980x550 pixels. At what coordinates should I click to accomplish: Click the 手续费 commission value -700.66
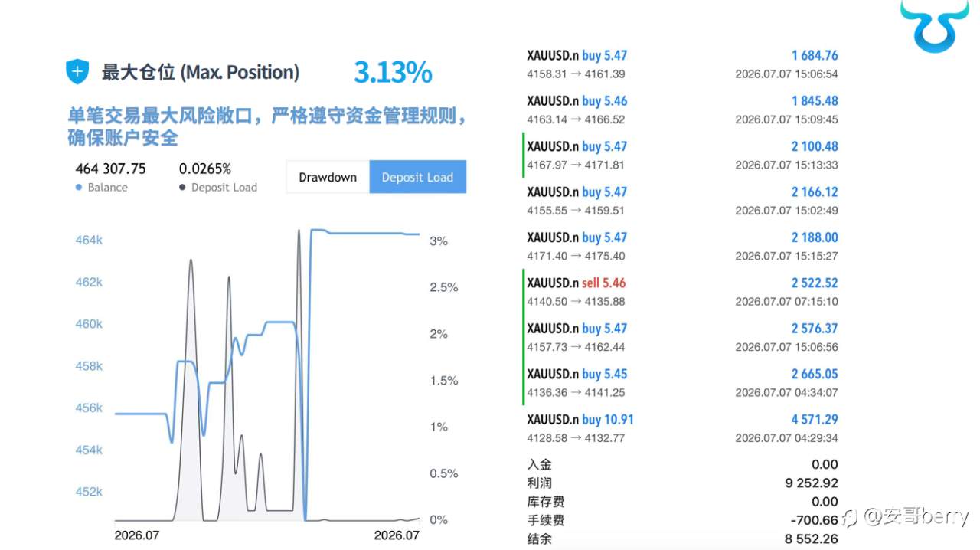pos(814,521)
